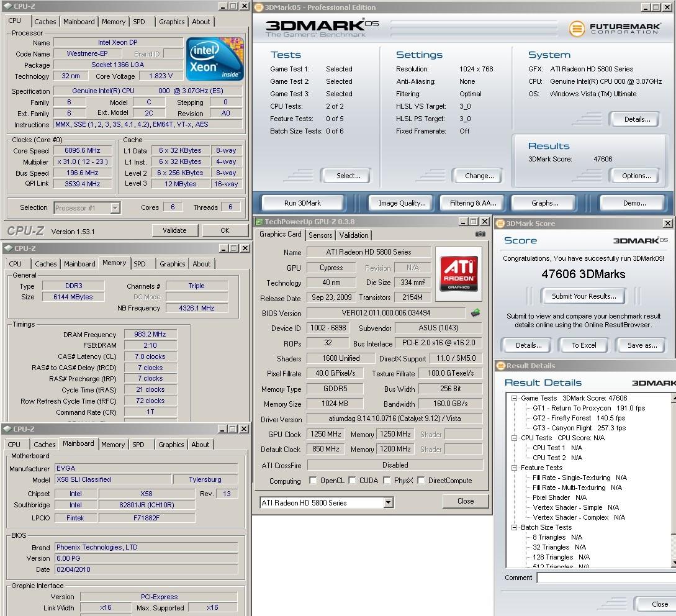Switch to Caches tab in top CPU-Z window
The image size is (676, 616).
point(45,22)
